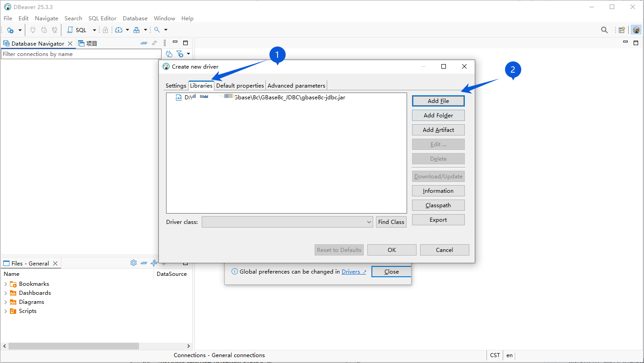The height and width of the screenshot is (363, 644).
Task: Open the SQL button dropdown arrow
Action: pyautogui.click(x=94, y=30)
